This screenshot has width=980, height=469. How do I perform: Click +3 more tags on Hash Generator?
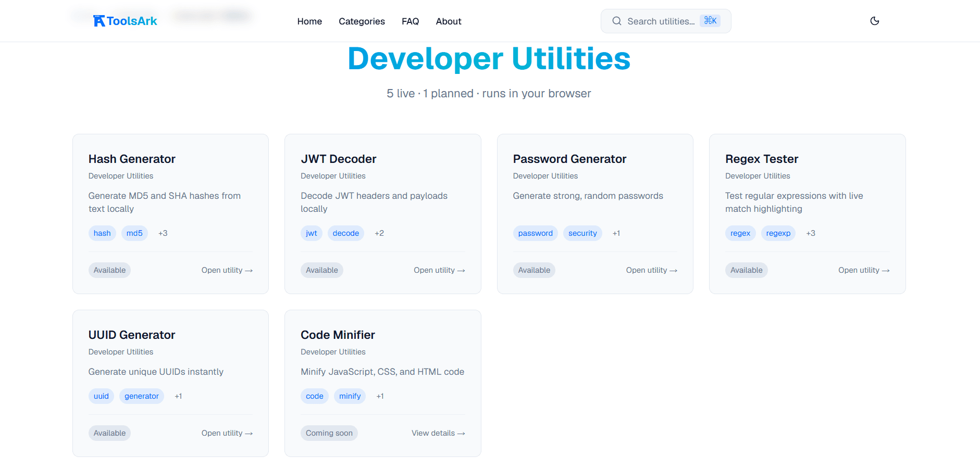[x=163, y=233]
